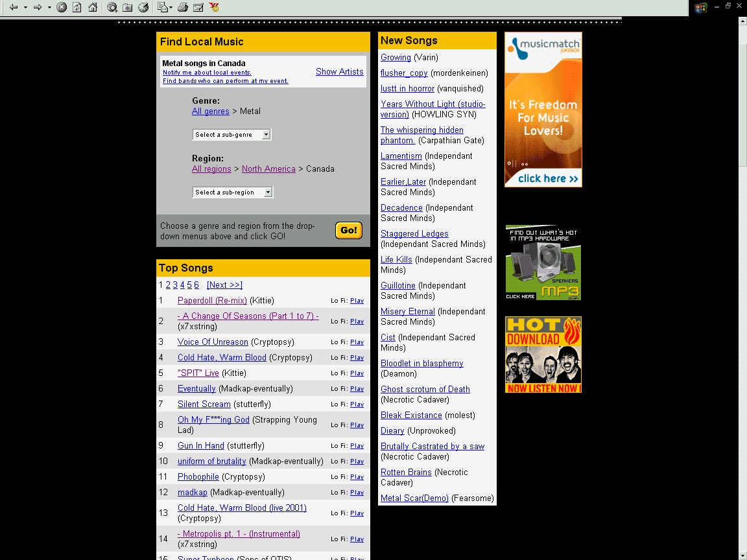Screen dimensions: 747x560
Task: Open the Staggered Ledges song link
Action: (x=414, y=234)
